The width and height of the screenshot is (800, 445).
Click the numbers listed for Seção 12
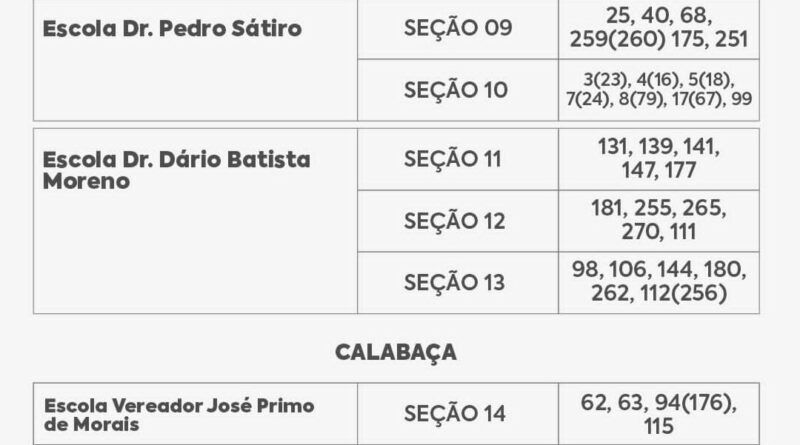pos(659,221)
